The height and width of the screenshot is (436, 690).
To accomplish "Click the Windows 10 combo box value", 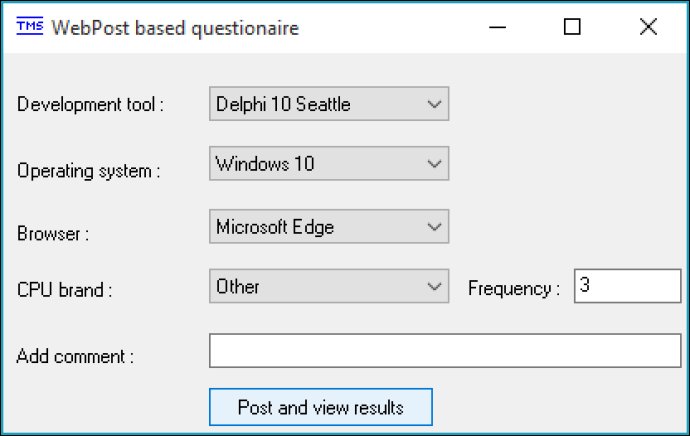I will 265,164.
